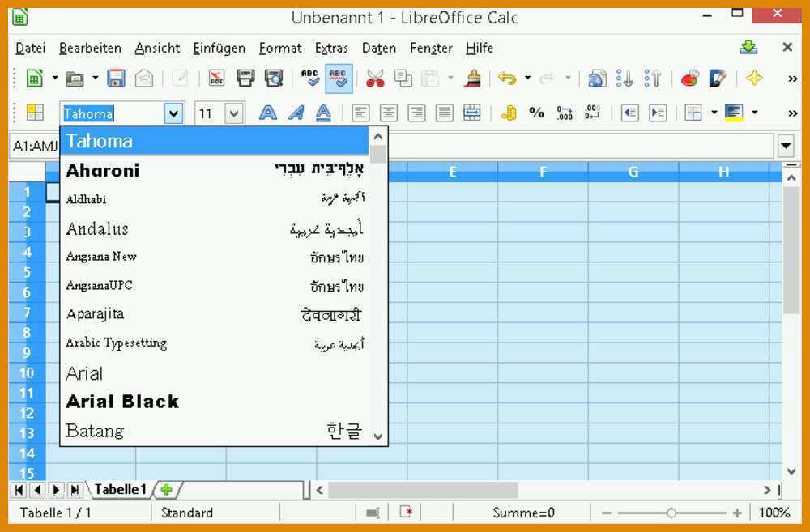This screenshot has width=810, height=532.
Task: Toggle bold text formatting
Action: pyautogui.click(x=267, y=113)
